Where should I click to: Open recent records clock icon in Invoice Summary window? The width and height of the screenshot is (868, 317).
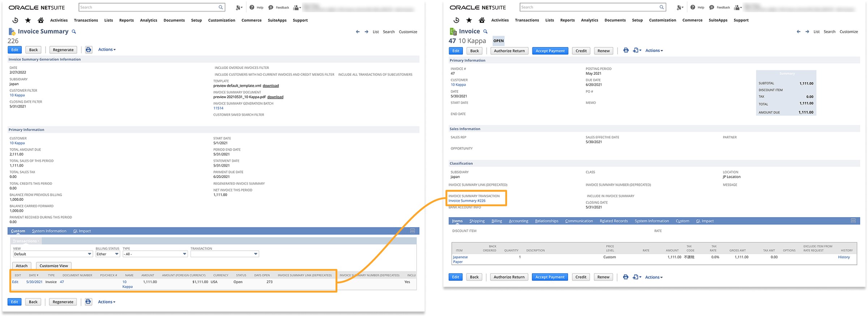pos(15,20)
